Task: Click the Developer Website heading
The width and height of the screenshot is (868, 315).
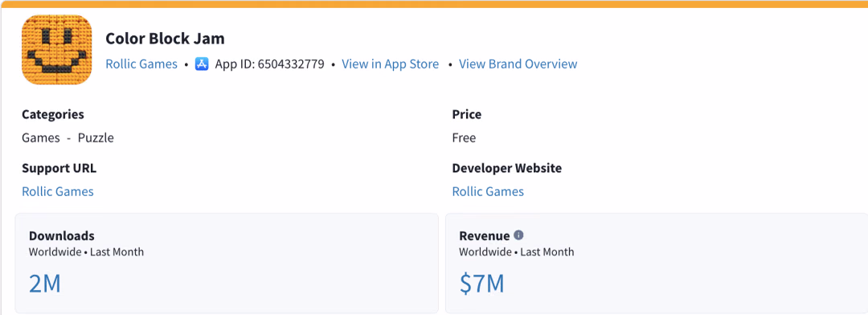Action: (x=507, y=168)
